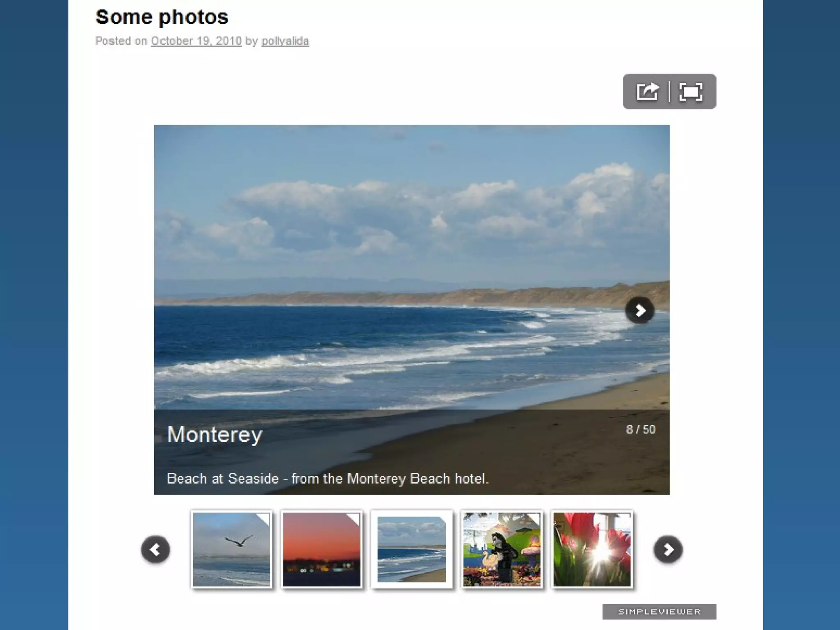Viewport: 840px width, 630px height.
Task: Open the red tulips thumbnail
Action: 592,549
